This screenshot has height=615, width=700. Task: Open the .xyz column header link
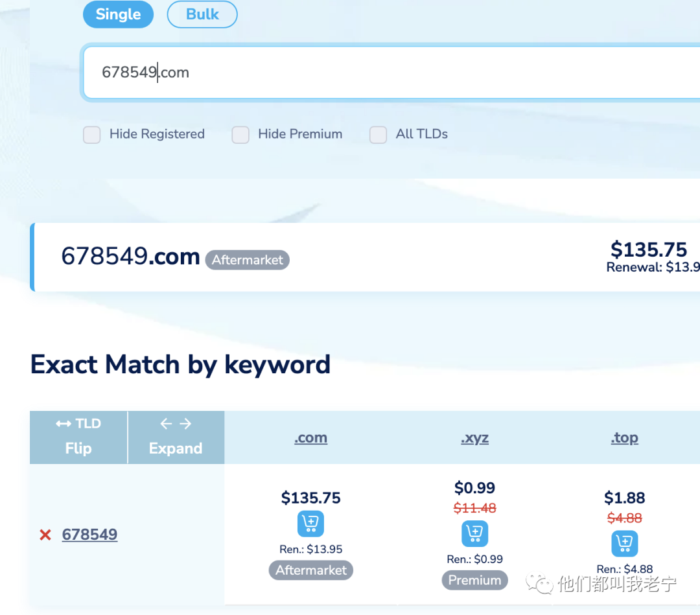pos(474,438)
